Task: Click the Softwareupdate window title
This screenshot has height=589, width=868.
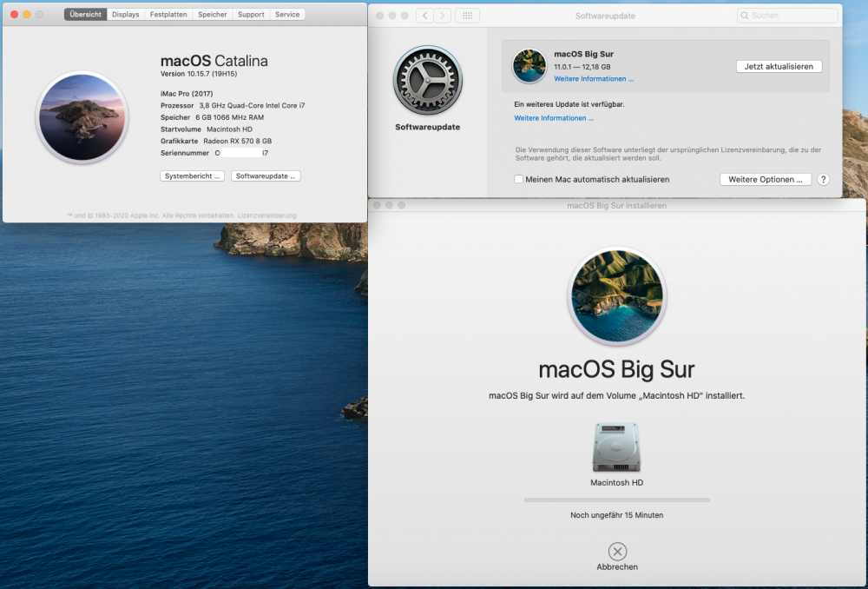Action: pos(605,16)
